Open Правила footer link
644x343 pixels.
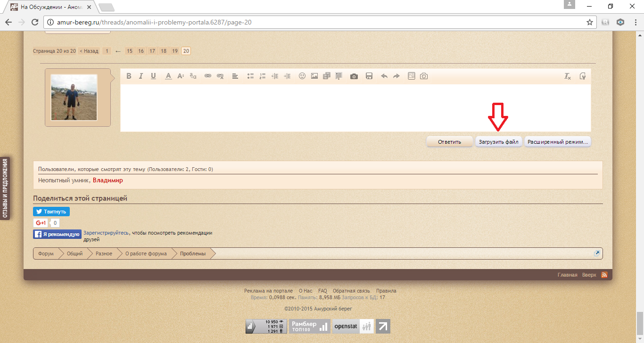click(x=386, y=291)
